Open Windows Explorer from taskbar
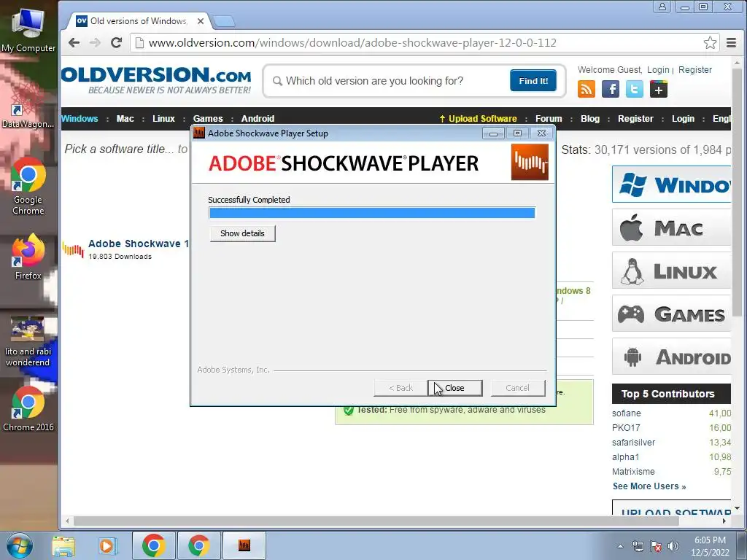This screenshot has height=560, width=747. coord(63,545)
